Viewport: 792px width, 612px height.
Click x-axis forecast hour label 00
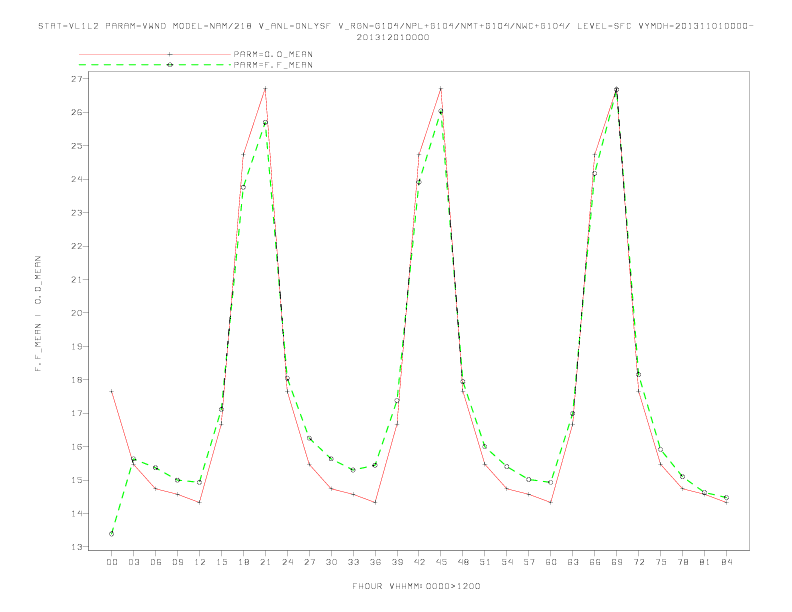[x=112, y=562]
